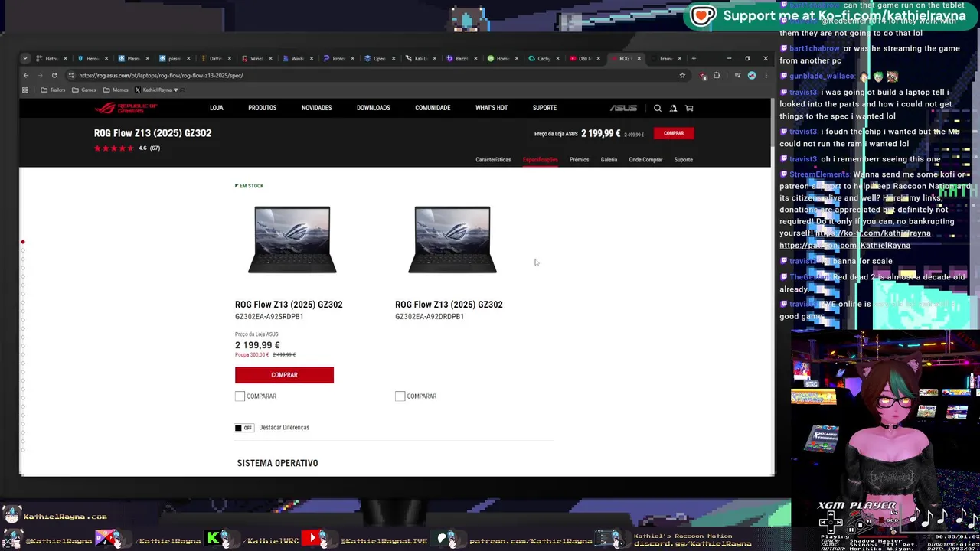Open the tab search dropdown arrow
This screenshot has width=980, height=551.
[x=25, y=58]
